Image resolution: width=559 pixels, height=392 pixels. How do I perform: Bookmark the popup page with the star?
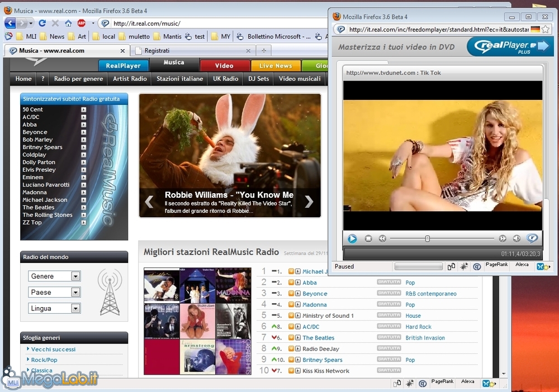[546, 29]
